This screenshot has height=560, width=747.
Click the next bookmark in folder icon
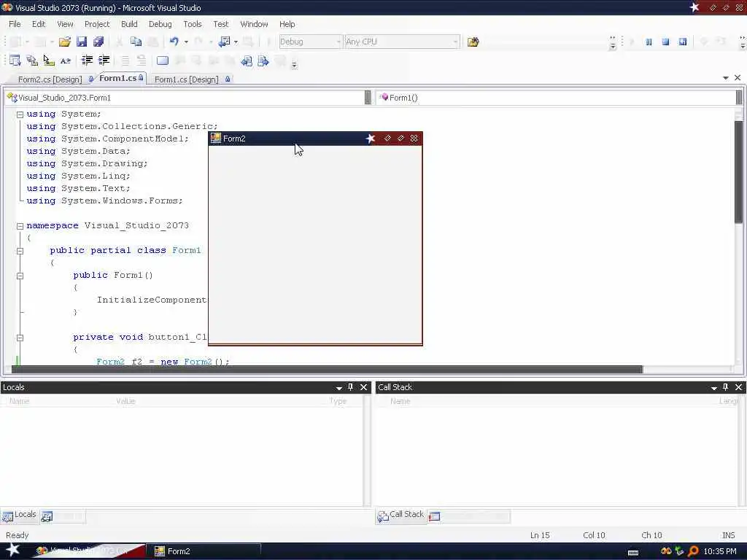pyautogui.click(x=263, y=61)
